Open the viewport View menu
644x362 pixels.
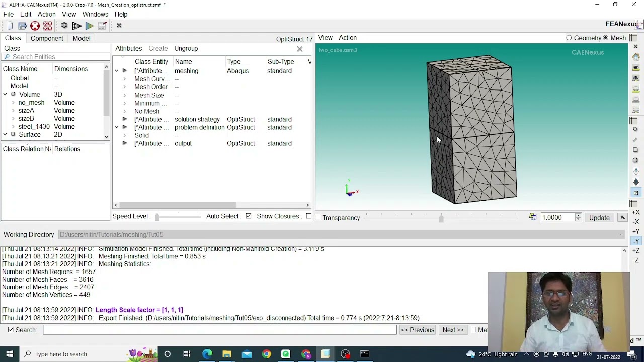click(325, 38)
